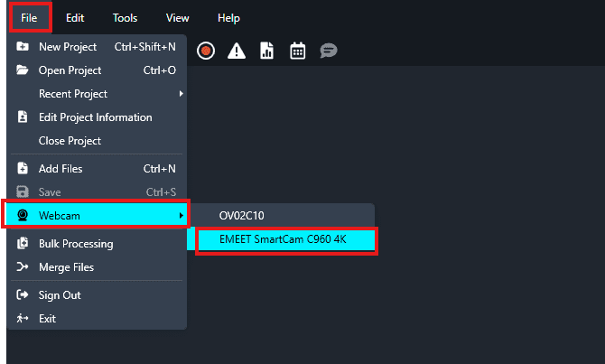Open the File menu
Screen dimensions: 605x364
pyautogui.click(x=30, y=17)
